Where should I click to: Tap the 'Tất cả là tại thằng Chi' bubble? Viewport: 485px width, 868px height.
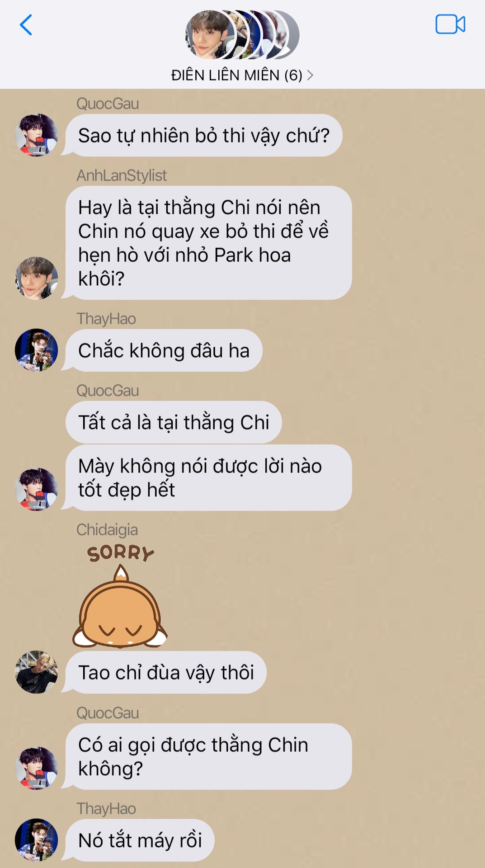coord(174,422)
